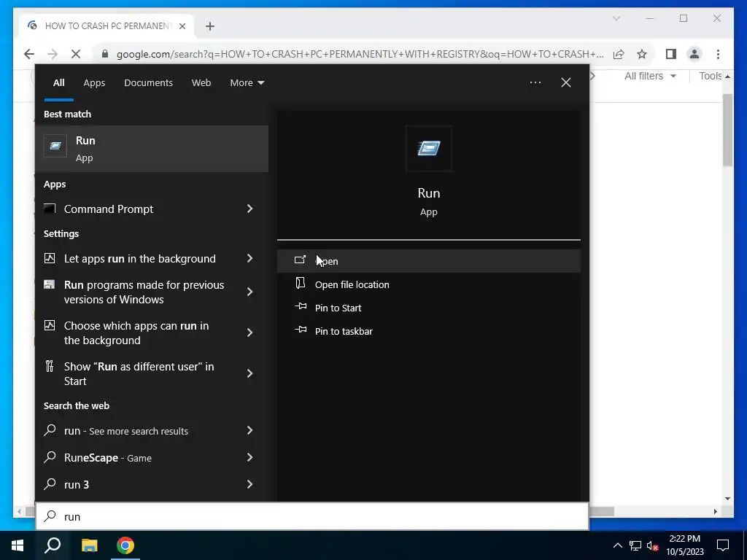Open File Explorer from the taskbar
This screenshot has width=747, height=560.
point(89,545)
